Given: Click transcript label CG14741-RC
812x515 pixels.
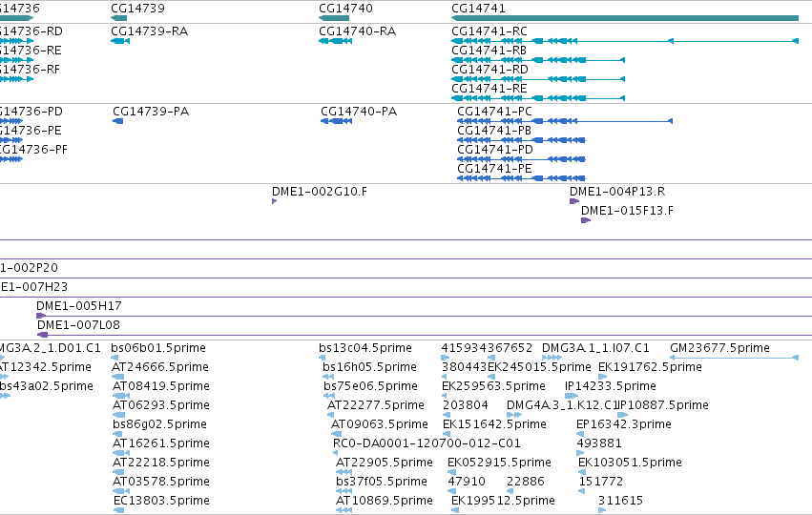Looking at the screenshot, I should (x=489, y=31).
